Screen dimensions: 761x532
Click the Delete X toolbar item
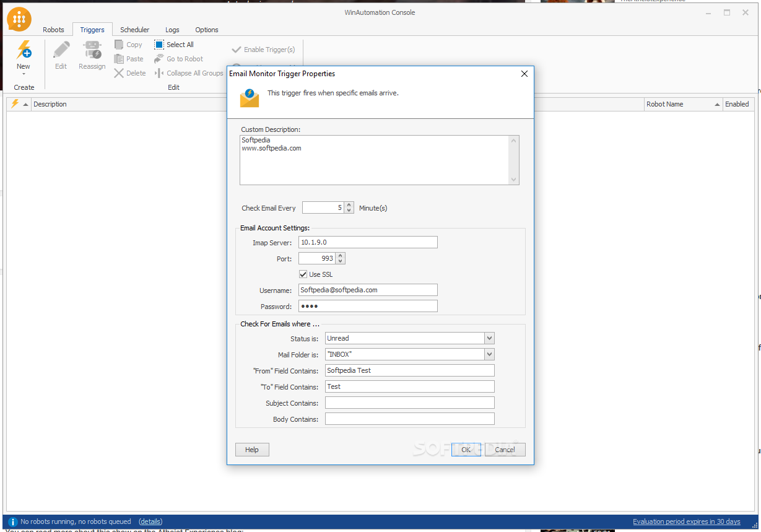130,73
